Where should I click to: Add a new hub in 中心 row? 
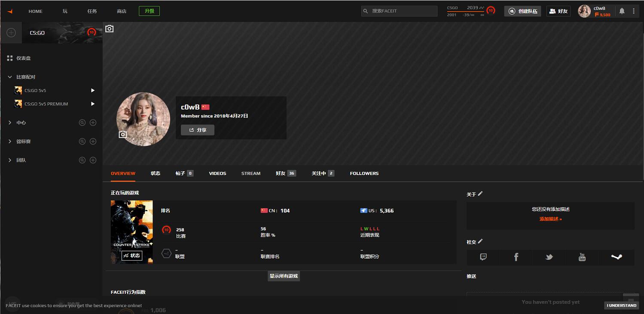coord(93,123)
